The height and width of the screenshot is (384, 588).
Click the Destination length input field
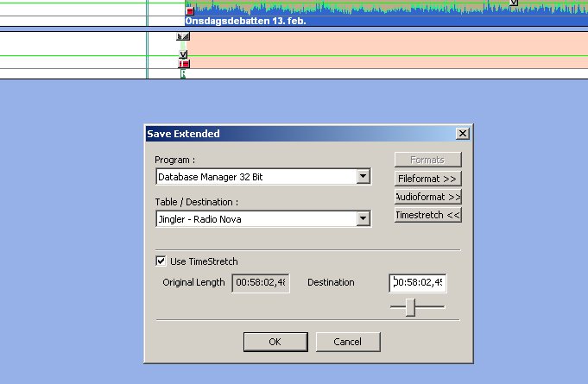[x=418, y=283]
